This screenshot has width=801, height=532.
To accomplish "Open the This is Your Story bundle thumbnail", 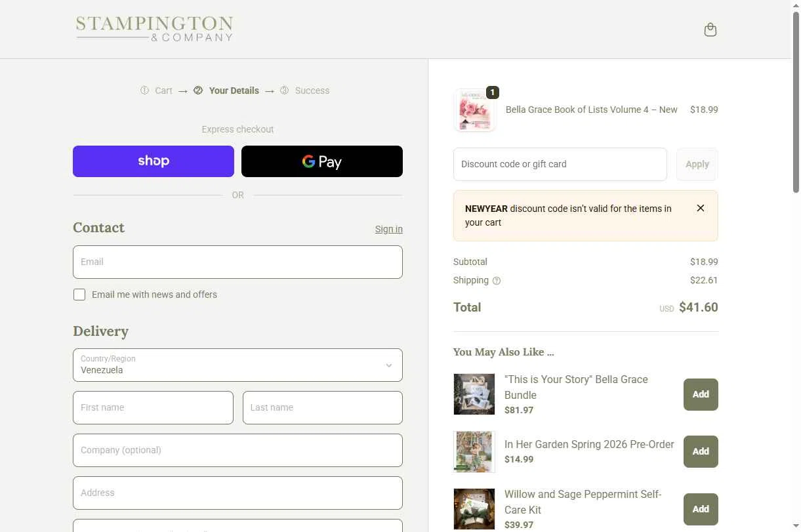I will pyautogui.click(x=474, y=394).
